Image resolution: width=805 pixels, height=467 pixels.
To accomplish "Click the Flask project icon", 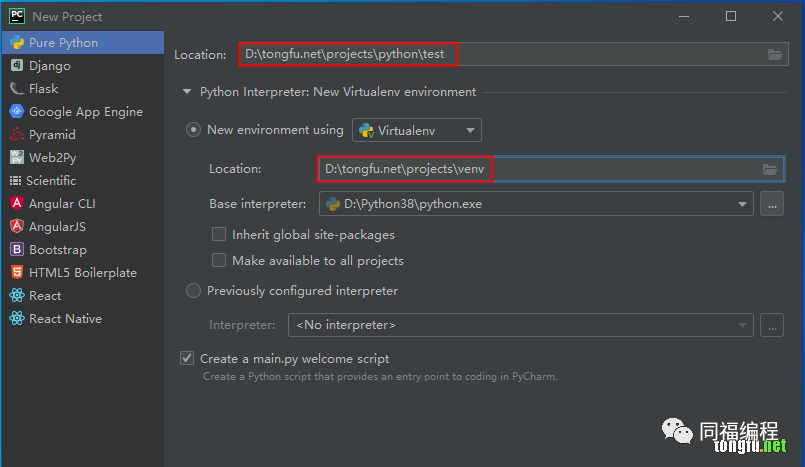I will (x=17, y=88).
